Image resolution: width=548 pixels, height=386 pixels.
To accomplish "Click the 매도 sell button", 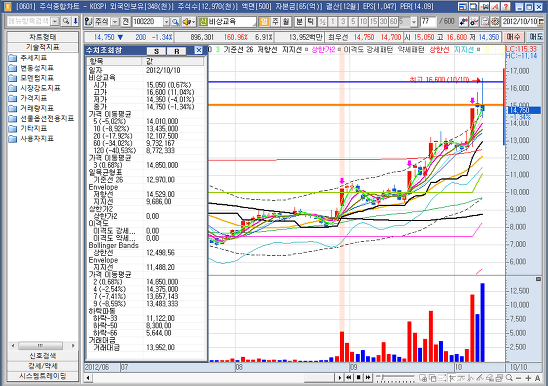I will (x=535, y=37).
